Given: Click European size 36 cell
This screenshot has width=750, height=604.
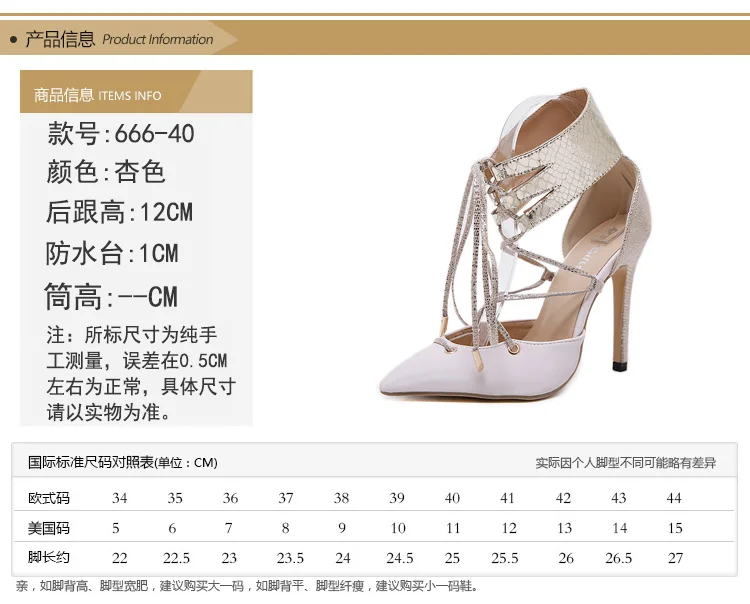Looking at the screenshot, I should coord(230,498).
